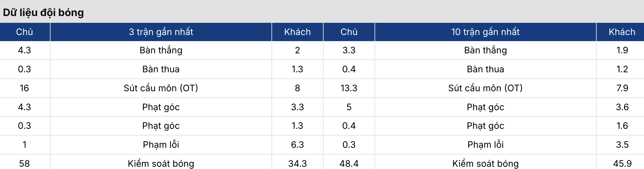Click the 7.9 away shots value
The image size is (644, 169).
(622, 88)
